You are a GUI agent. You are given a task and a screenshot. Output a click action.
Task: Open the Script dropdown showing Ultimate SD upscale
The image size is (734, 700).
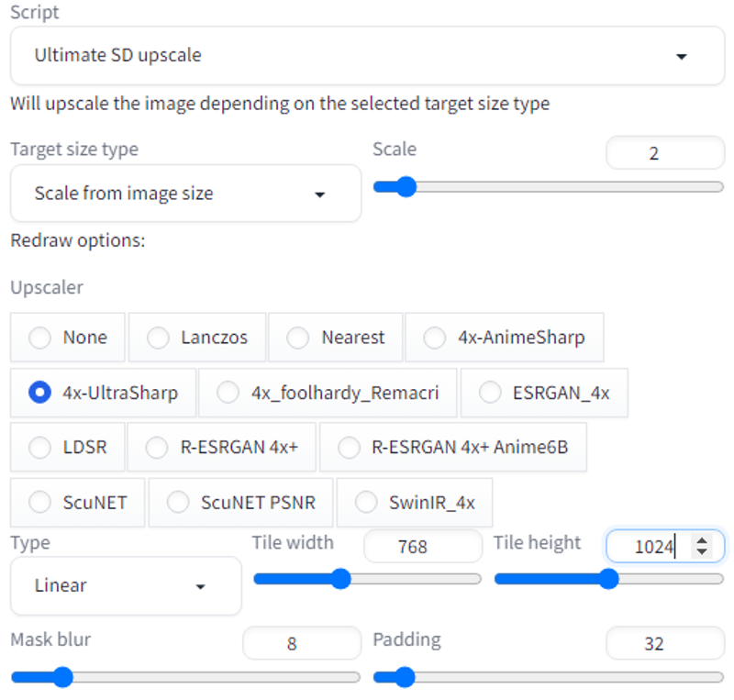tap(368, 56)
